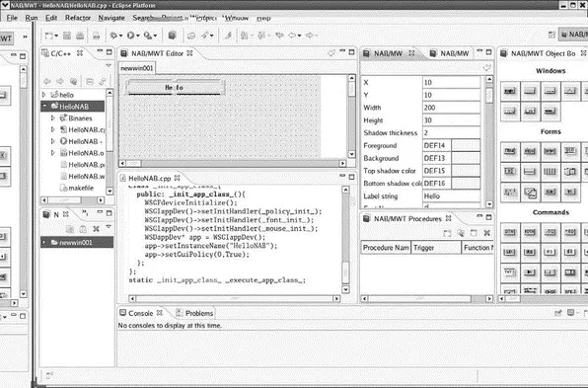Click the Search flashlight toolbar icon
Screen dimensions: 588x388
point(205,36)
